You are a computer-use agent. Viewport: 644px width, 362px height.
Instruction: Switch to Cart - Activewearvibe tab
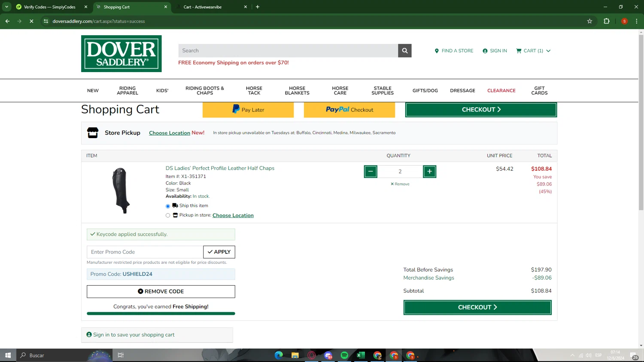(210, 7)
